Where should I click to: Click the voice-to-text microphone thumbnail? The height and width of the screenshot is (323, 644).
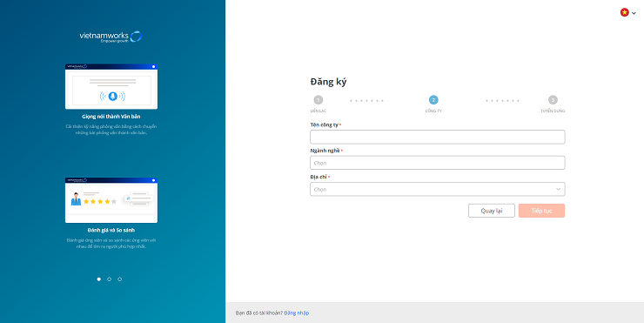tap(111, 86)
